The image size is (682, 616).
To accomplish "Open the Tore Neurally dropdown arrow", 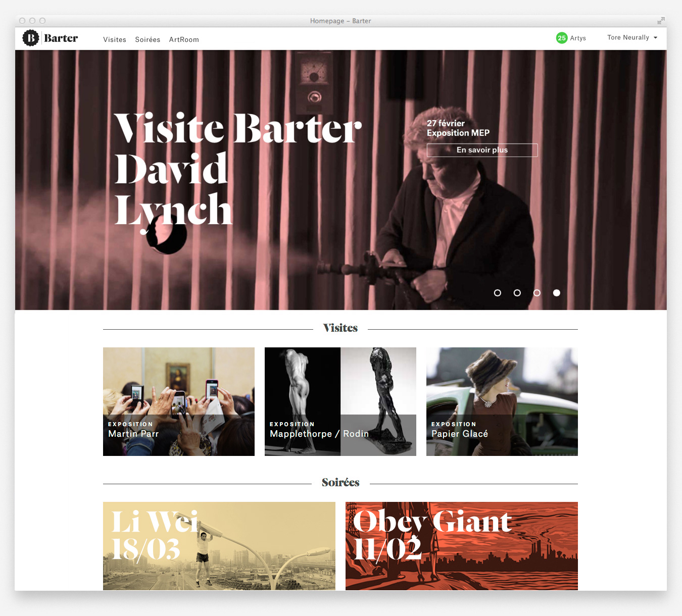I will [655, 38].
